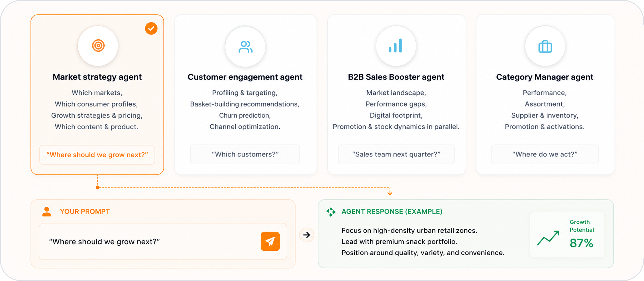Select the "Sales team next quarter?" prompt chip
The height and width of the screenshot is (281, 644).
[x=396, y=154]
